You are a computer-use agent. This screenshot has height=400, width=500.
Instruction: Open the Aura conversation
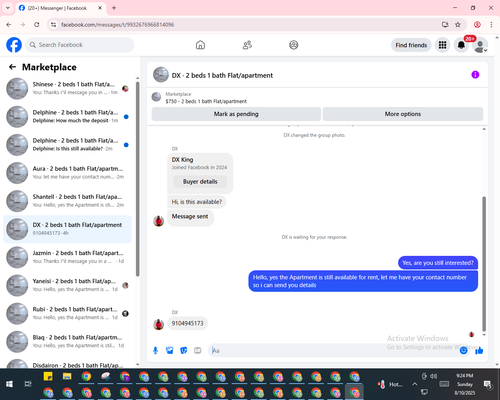(x=67, y=173)
